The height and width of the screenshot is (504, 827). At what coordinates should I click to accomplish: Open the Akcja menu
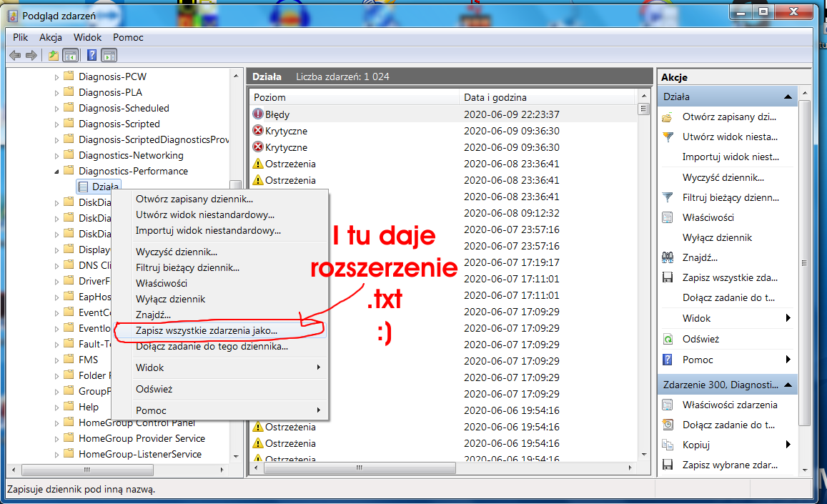point(51,37)
